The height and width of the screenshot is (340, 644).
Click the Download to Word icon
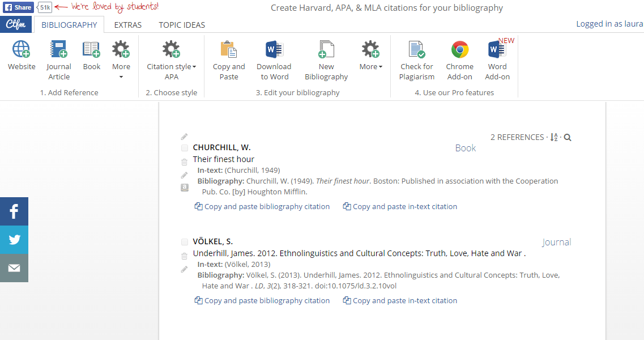click(274, 50)
